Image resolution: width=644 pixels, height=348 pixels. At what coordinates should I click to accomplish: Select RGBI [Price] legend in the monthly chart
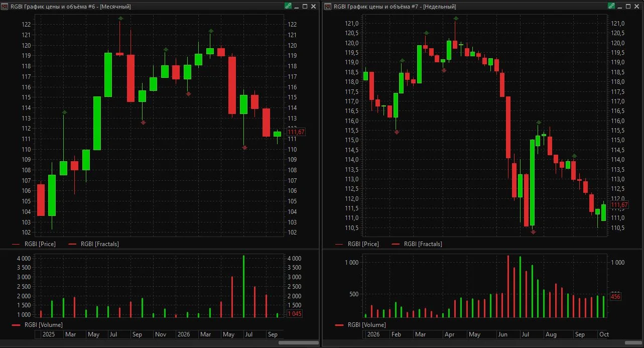[34, 244]
